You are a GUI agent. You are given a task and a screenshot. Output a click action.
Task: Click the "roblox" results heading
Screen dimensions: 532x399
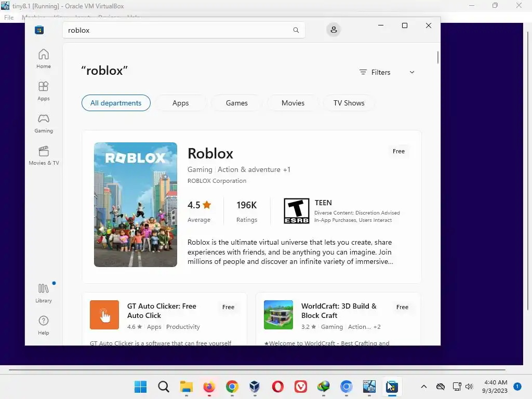point(104,71)
